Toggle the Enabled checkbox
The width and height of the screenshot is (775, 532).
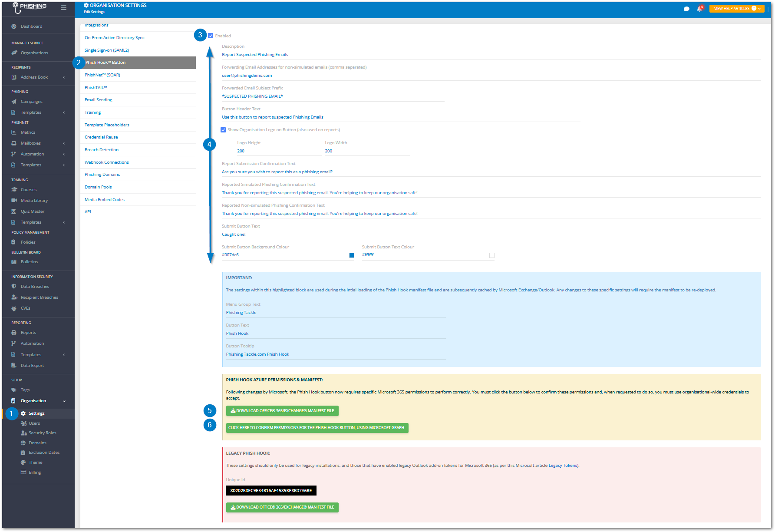pos(211,36)
